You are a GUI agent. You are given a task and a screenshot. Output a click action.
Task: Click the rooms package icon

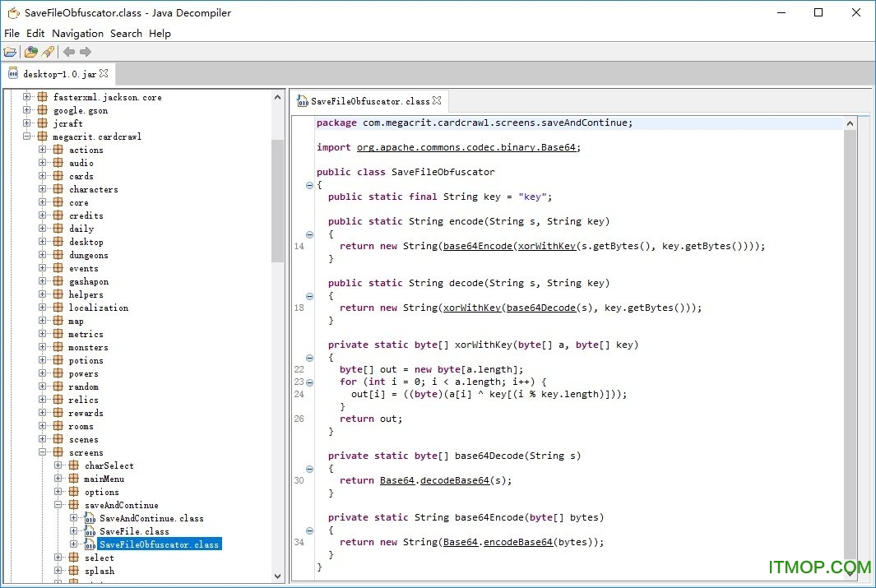tap(58, 426)
